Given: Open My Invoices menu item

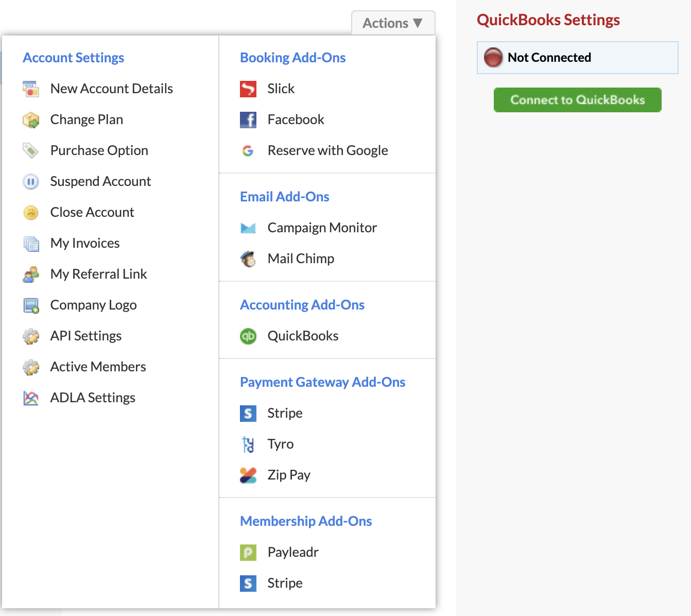Looking at the screenshot, I should pos(85,243).
